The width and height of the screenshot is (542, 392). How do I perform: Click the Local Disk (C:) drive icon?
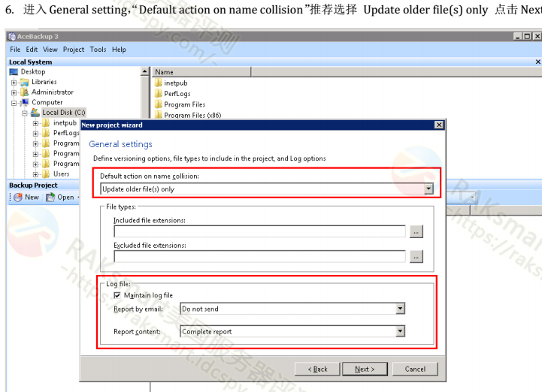(x=35, y=113)
